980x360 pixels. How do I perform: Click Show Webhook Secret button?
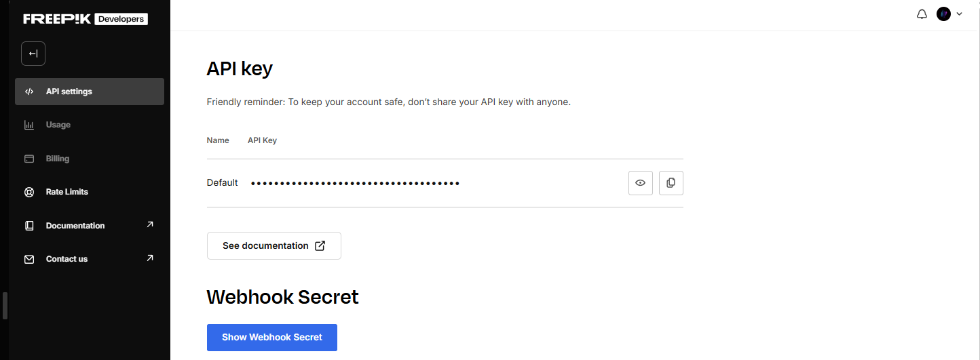(x=272, y=338)
